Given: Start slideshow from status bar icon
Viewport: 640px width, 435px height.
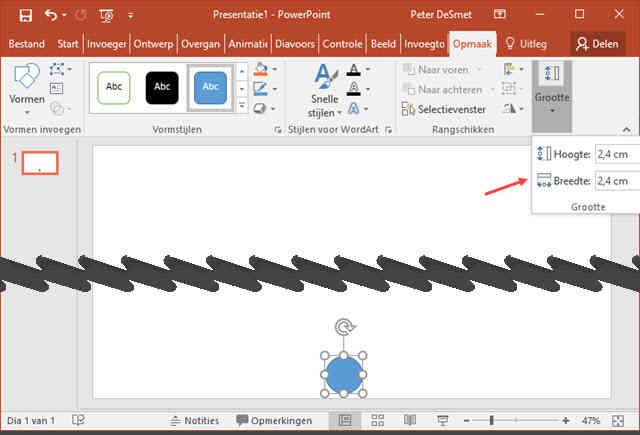Looking at the screenshot, I should (442, 421).
